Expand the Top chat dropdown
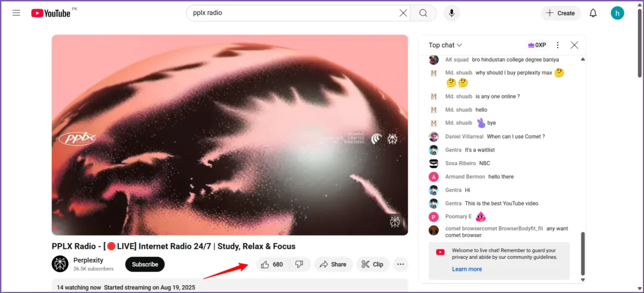Screen dimensions: 644x293 click(445, 45)
